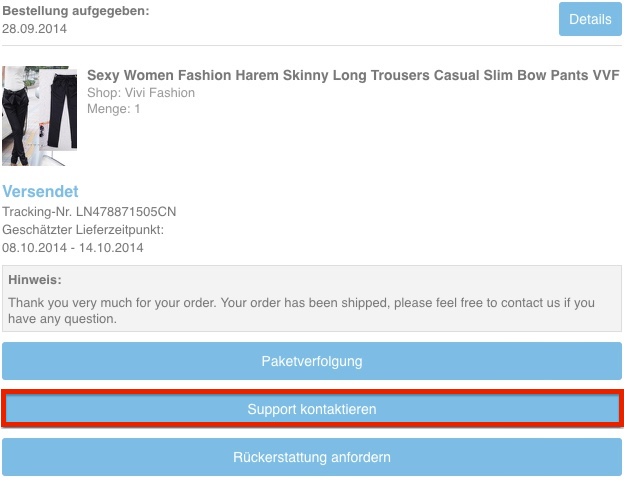
Task: Click the order date 28.09.2014
Action: click(35, 29)
